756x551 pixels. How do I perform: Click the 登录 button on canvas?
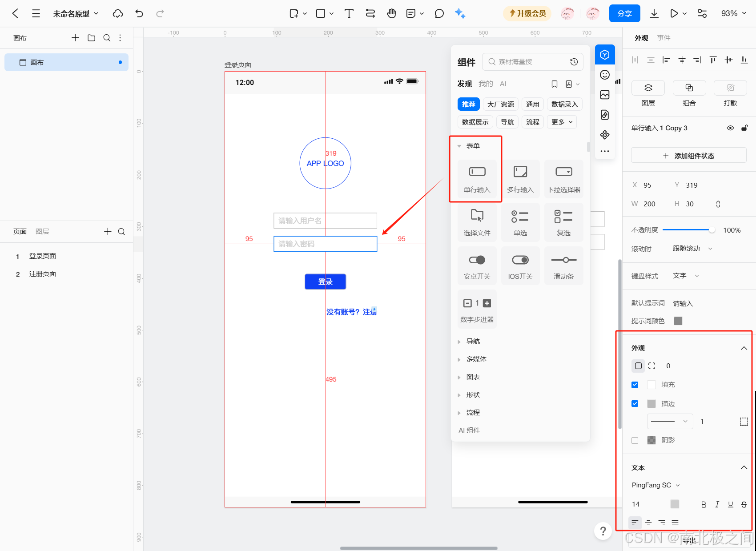coord(326,282)
